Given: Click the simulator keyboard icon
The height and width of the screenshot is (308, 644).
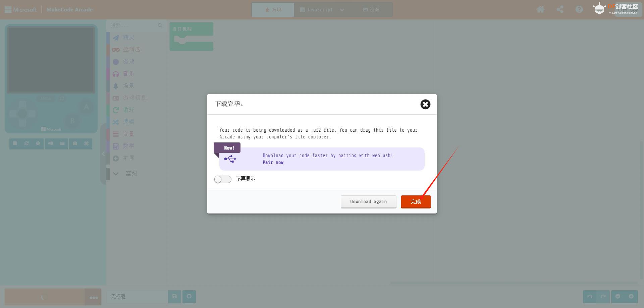Looking at the screenshot, I should point(62,143).
